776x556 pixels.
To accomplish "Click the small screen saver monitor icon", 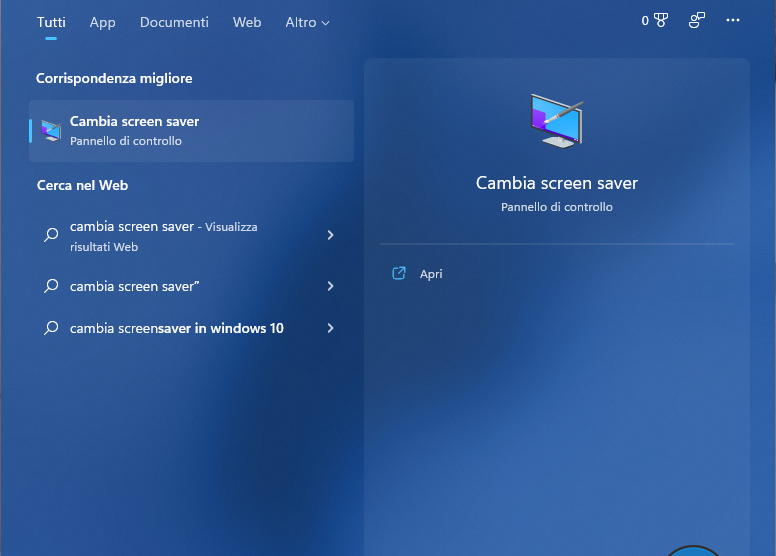I will pyautogui.click(x=51, y=131).
